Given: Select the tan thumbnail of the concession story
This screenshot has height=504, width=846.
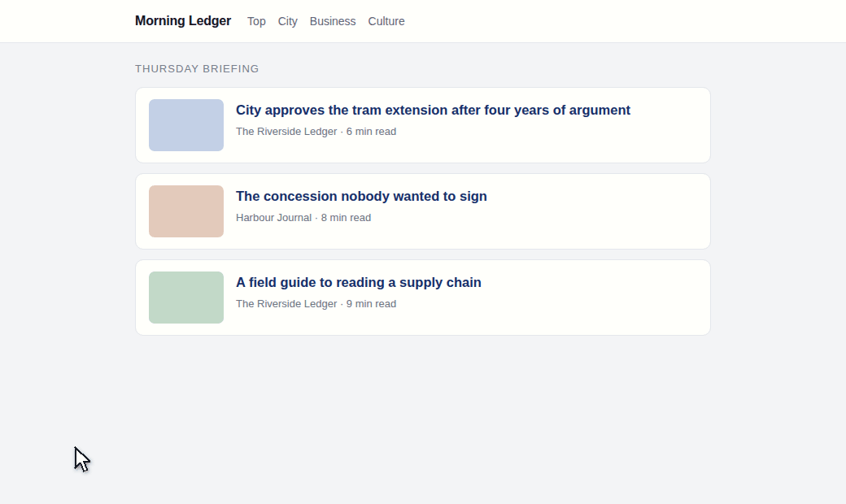Looking at the screenshot, I should 186,211.
